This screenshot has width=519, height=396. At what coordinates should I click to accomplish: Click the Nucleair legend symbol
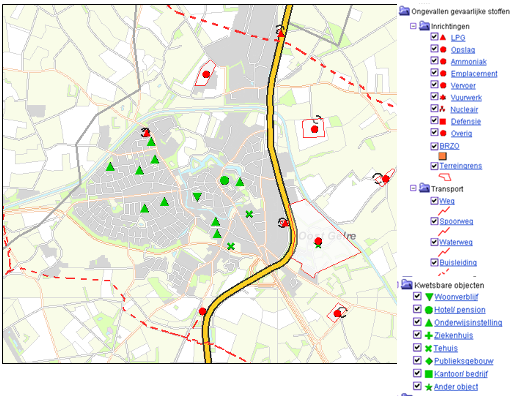pyautogui.click(x=443, y=109)
